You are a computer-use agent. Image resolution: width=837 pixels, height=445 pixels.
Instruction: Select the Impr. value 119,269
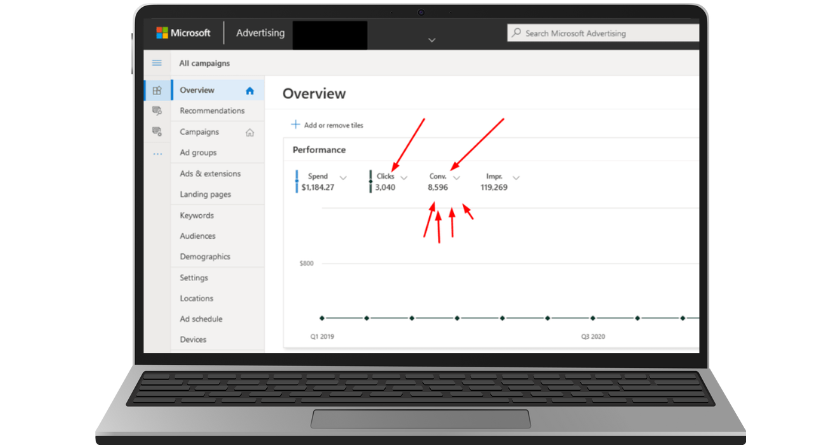494,187
